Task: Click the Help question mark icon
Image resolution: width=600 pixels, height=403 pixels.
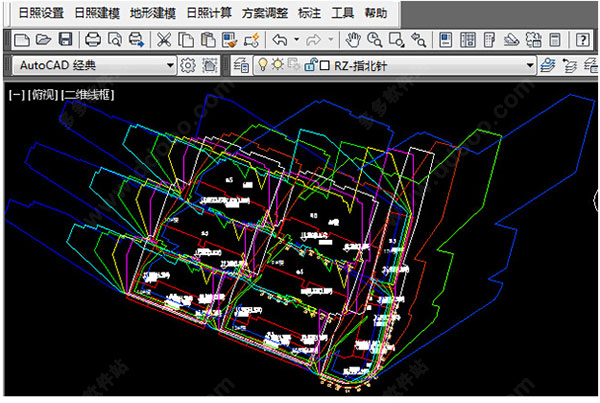Action: [x=583, y=40]
